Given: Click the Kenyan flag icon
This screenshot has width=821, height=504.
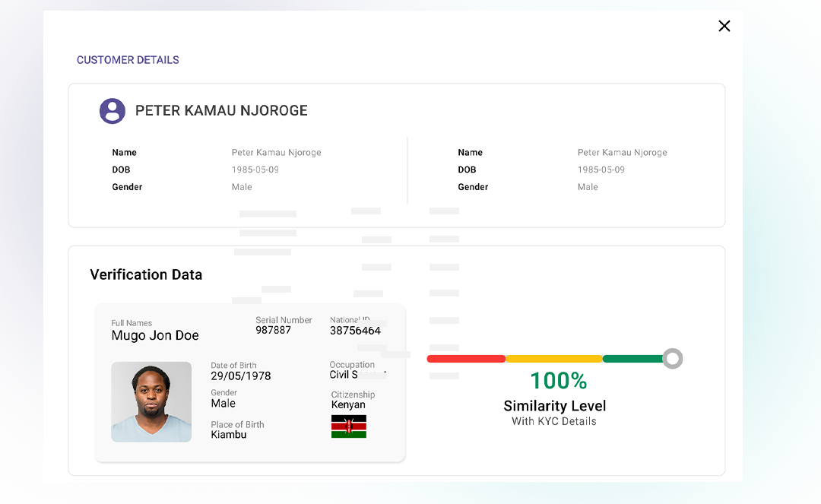Looking at the screenshot, I should point(349,426).
